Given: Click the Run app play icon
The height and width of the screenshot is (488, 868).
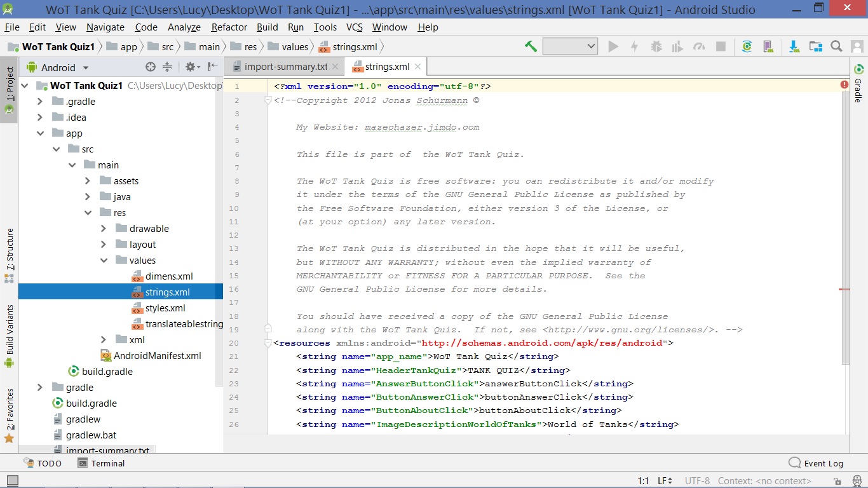Looking at the screenshot, I should click(x=613, y=46).
